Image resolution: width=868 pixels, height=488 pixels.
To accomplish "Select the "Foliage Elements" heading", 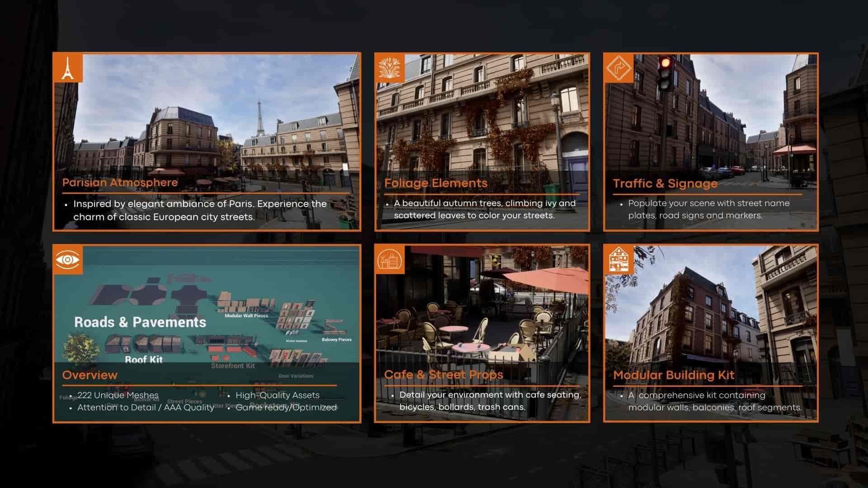I will click(436, 183).
